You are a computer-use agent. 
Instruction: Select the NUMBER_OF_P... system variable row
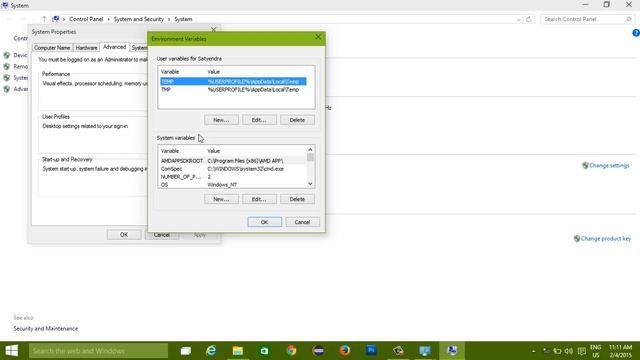click(233, 177)
